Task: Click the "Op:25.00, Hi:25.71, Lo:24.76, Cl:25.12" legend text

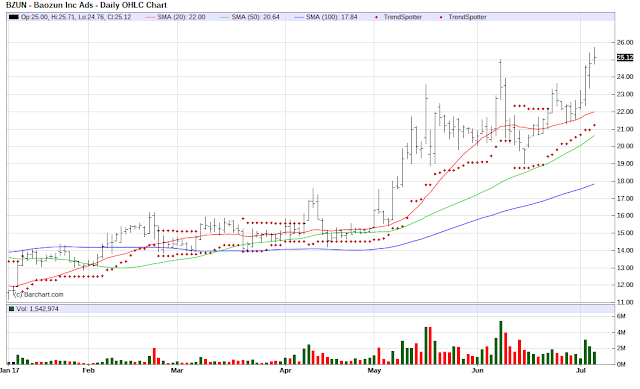Action: point(76,17)
